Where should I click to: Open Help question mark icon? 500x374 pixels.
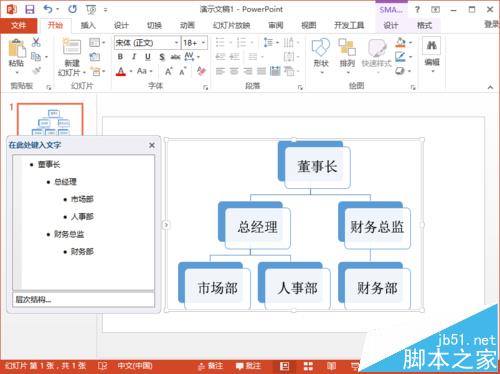click(x=417, y=9)
